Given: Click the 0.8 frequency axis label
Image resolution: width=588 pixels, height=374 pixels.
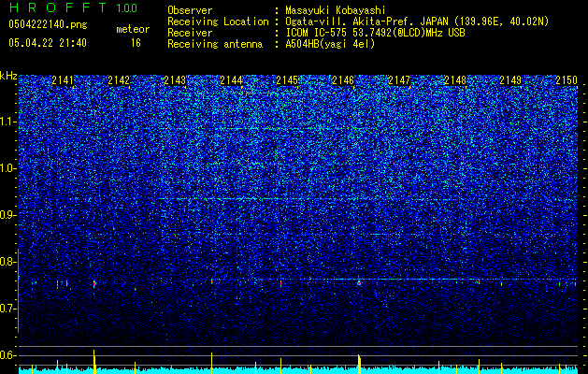Looking at the screenshot, I should pos(8,262).
